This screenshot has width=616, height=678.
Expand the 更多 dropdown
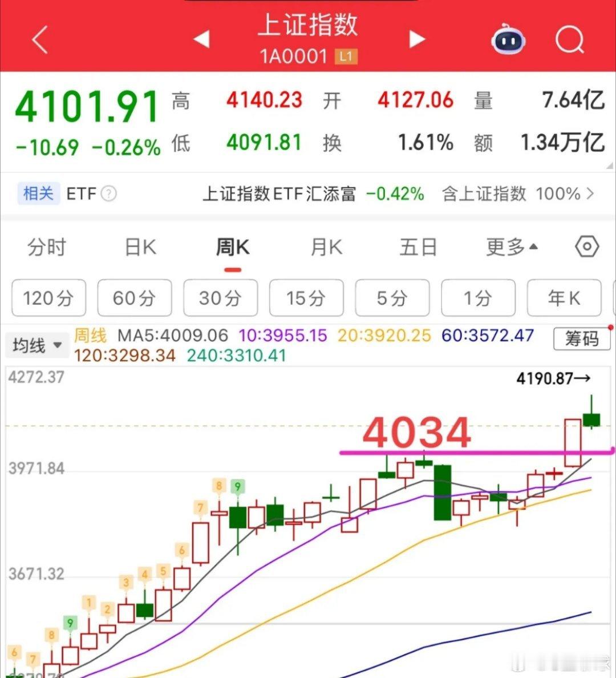point(512,247)
